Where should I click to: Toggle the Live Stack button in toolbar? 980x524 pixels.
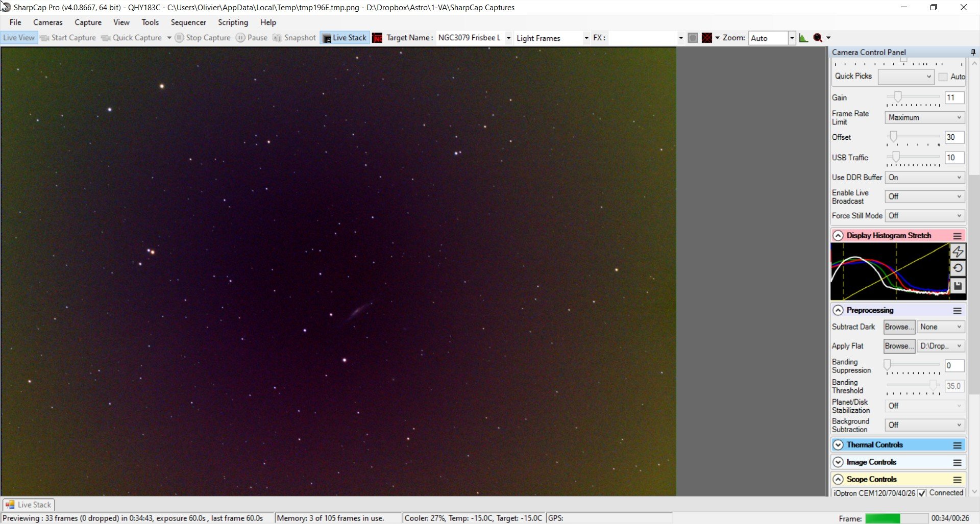(345, 38)
